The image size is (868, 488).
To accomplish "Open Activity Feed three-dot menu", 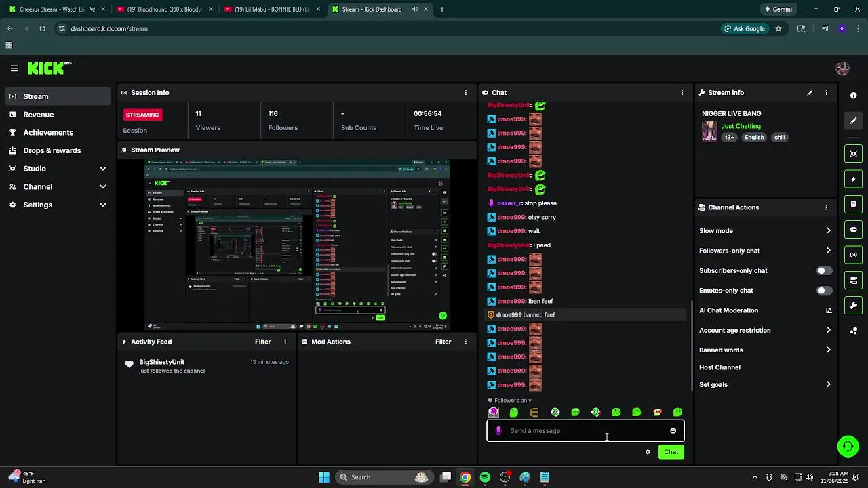I will pyautogui.click(x=285, y=342).
